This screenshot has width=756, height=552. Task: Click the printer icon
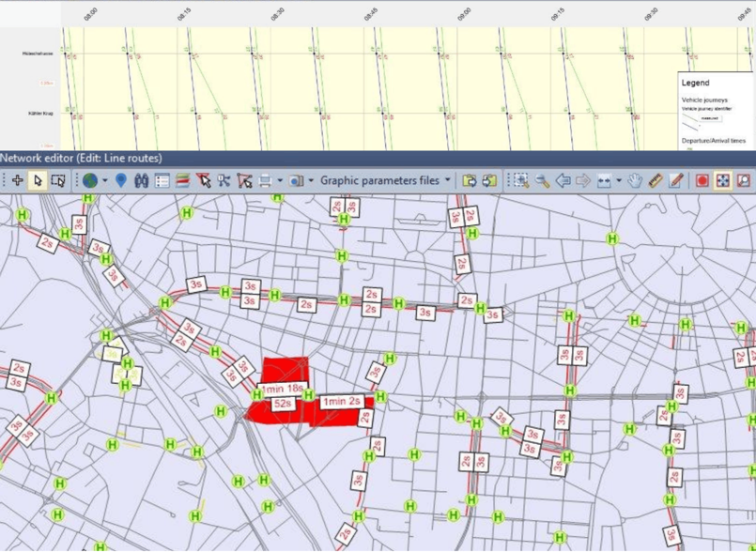click(x=265, y=181)
